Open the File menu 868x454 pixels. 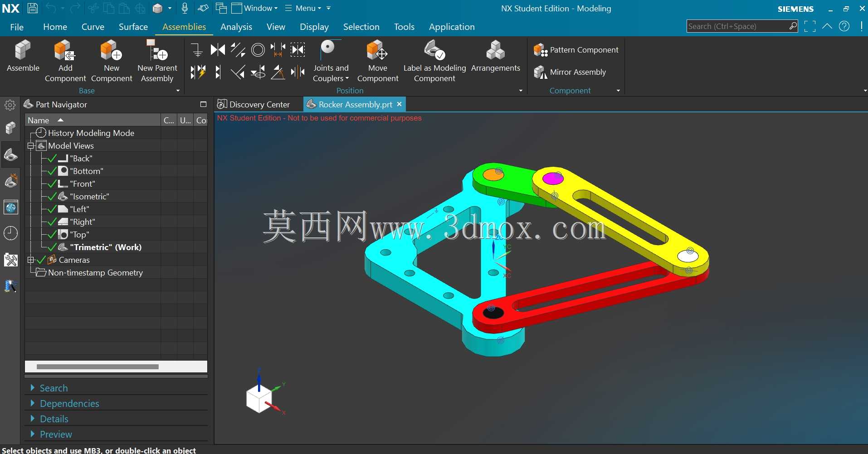point(17,27)
